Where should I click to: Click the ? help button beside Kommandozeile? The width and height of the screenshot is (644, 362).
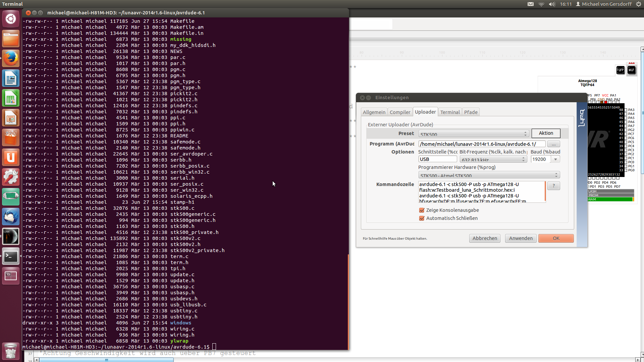pos(553,186)
